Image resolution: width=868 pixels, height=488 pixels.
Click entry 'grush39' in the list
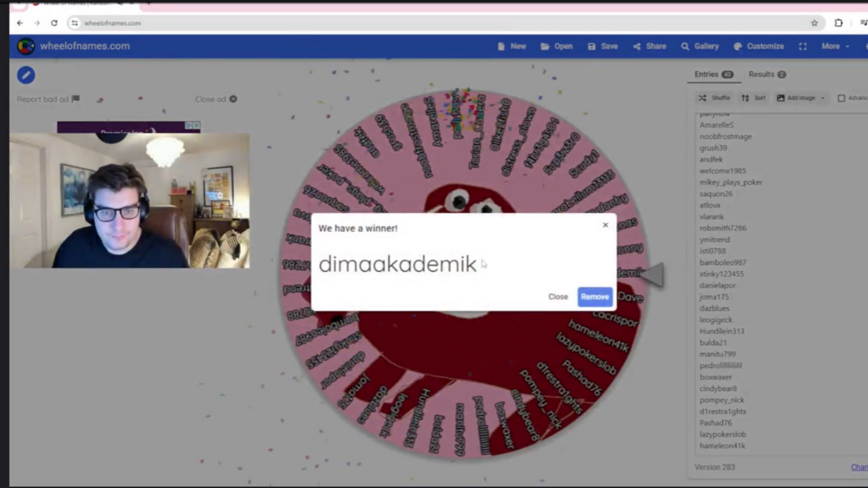pos(713,148)
